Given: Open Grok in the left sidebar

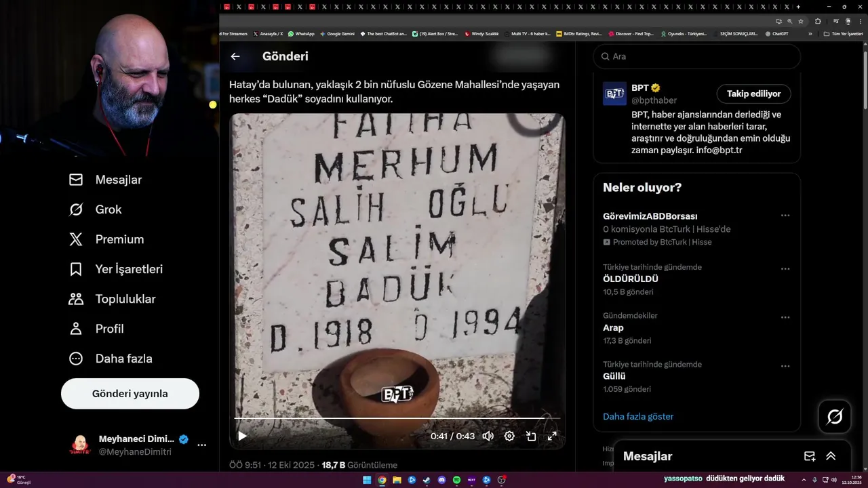Looking at the screenshot, I should (x=96, y=209).
